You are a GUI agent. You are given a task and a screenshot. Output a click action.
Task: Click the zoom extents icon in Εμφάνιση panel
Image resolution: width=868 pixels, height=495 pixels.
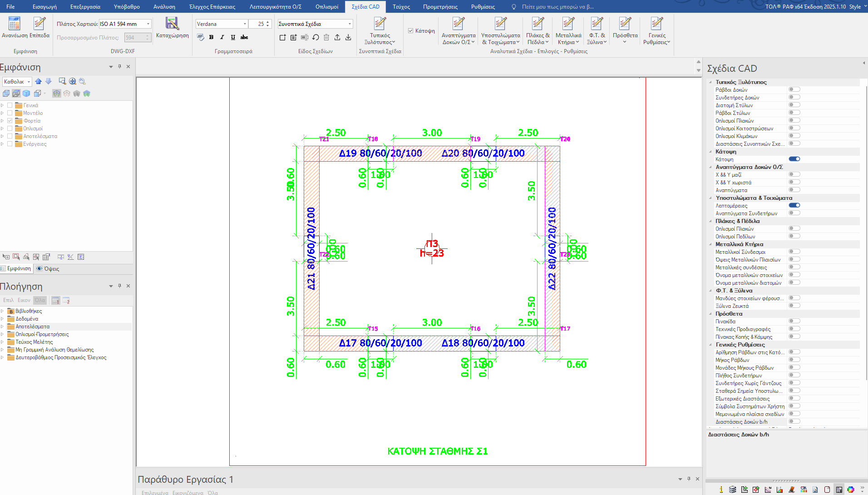[73, 81]
